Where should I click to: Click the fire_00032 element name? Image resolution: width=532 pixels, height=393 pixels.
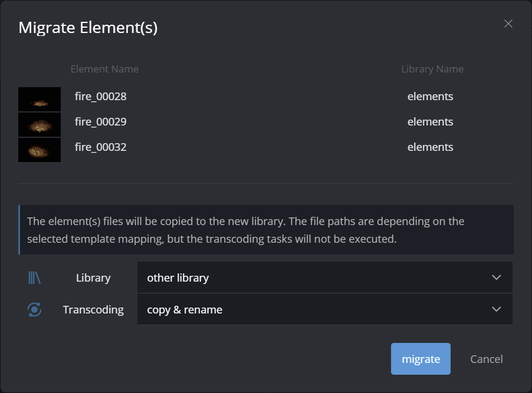(x=101, y=147)
